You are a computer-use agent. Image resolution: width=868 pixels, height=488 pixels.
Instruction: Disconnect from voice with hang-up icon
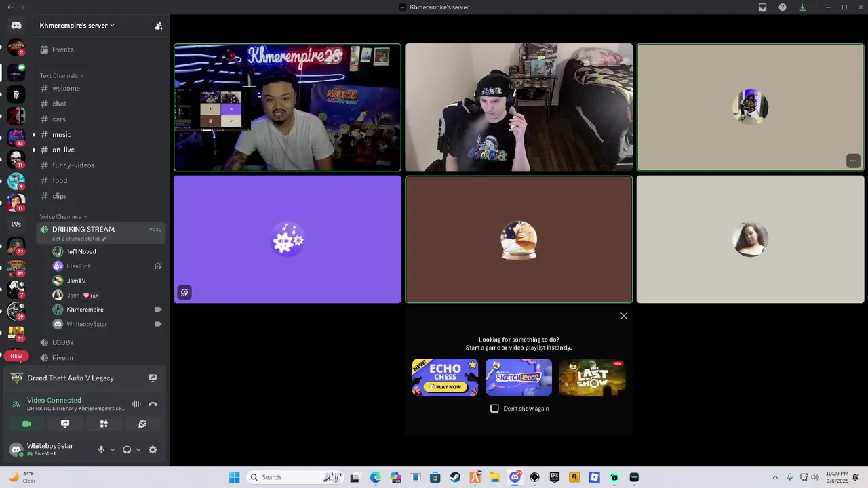(153, 404)
